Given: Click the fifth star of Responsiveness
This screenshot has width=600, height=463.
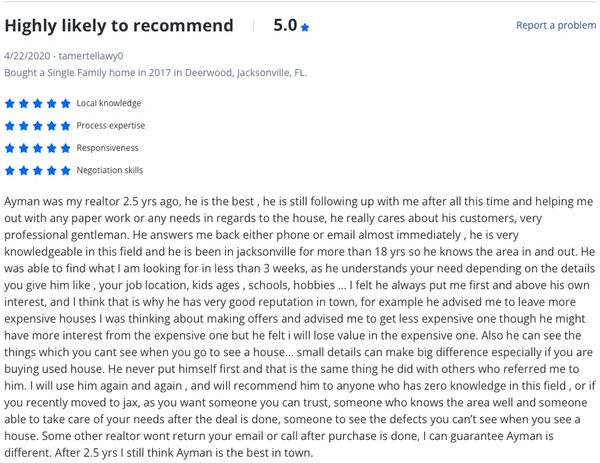Looking at the screenshot, I should 66,148.
